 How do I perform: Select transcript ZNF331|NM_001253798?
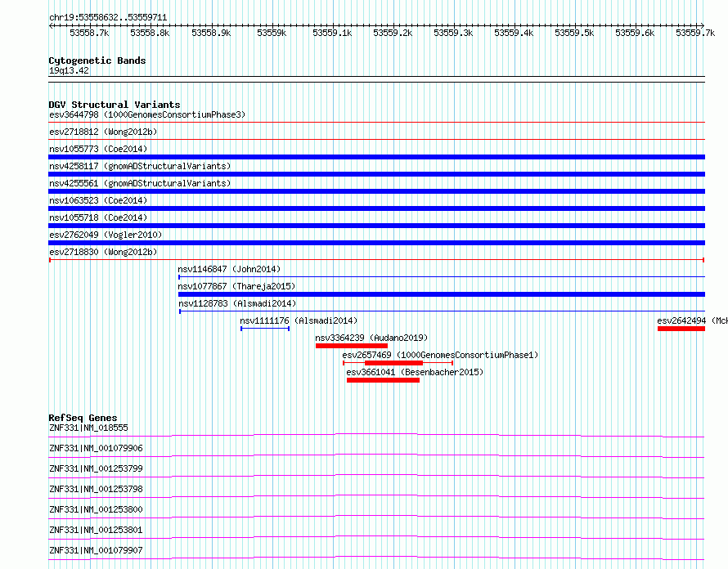point(96,489)
